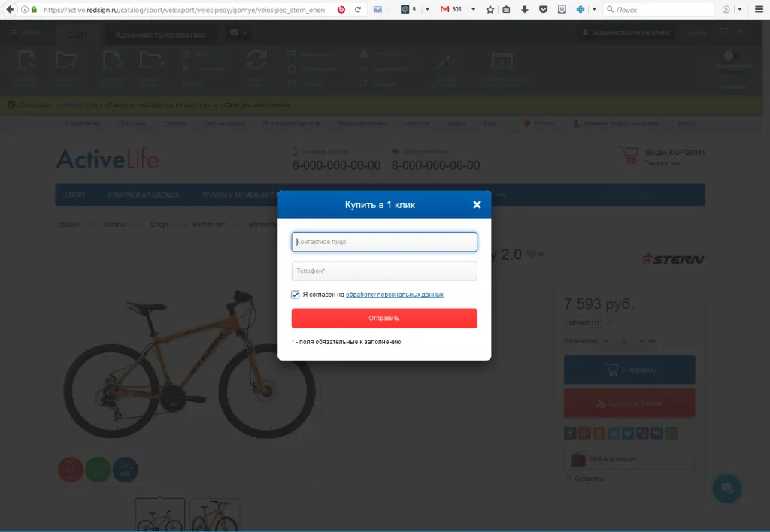Switch to the "Сайт" admin tab
Image resolution: width=770 pixels, height=532 pixels.
77,35
